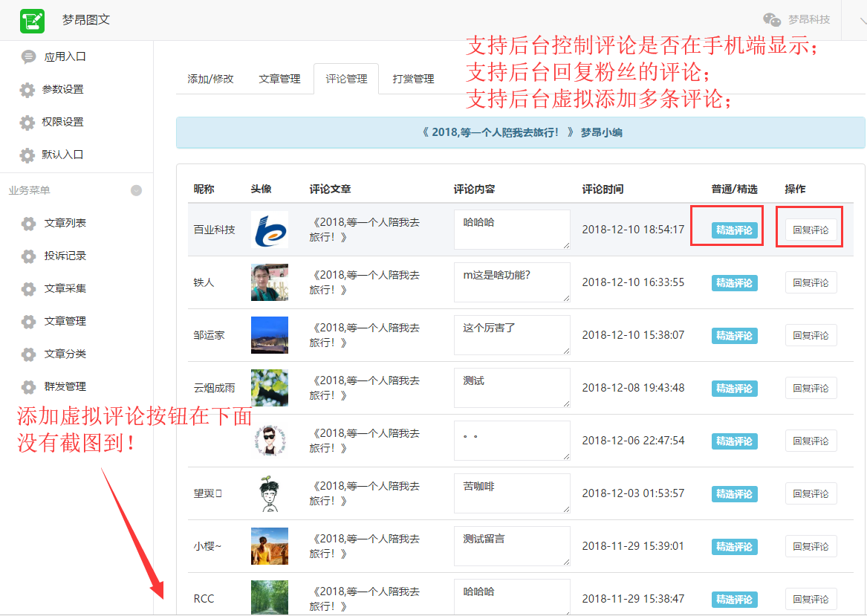The height and width of the screenshot is (616, 867).
Task: Click 回复评论 for 云烟成雨's comment
Action: coord(811,388)
